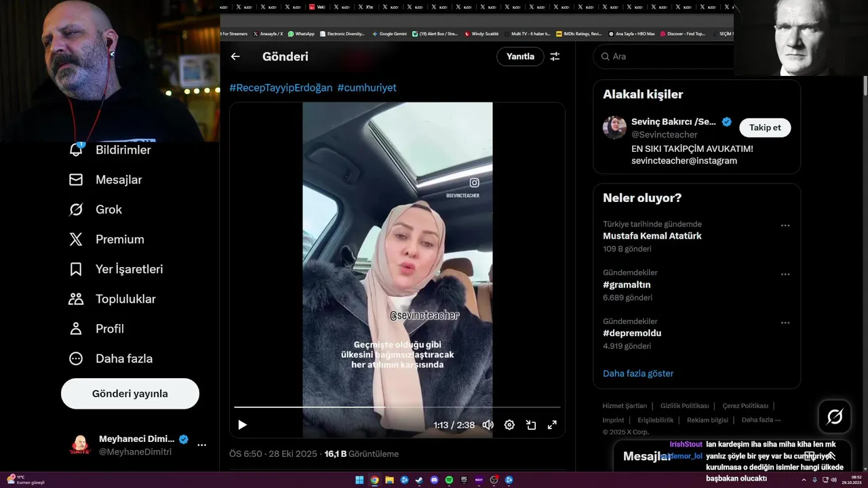Screen dimensions: 868x488
Task: Open the #gramaltın trending topic
Action: click(627, 285)
